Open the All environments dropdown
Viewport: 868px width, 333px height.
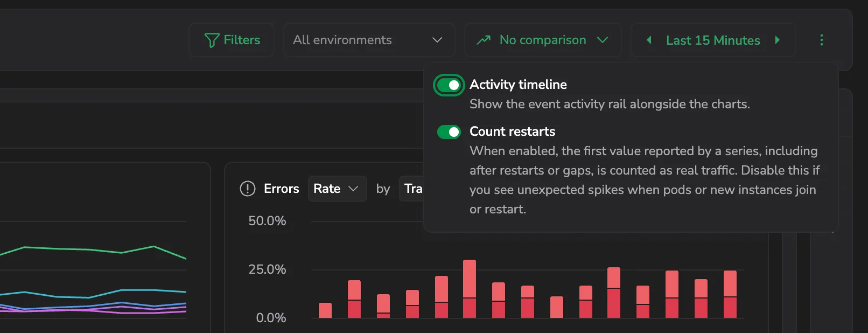click(369, 40)
